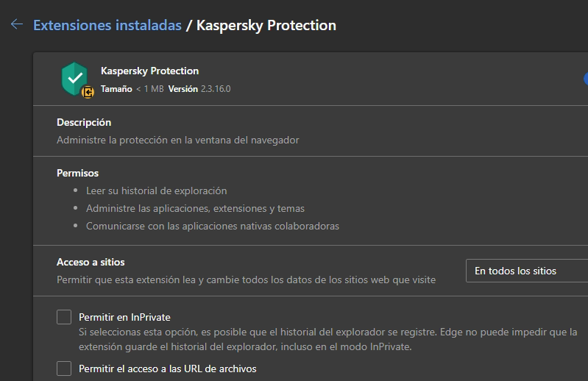Toggle the Kaspersky Protection extension switch

tap(586, 79)
